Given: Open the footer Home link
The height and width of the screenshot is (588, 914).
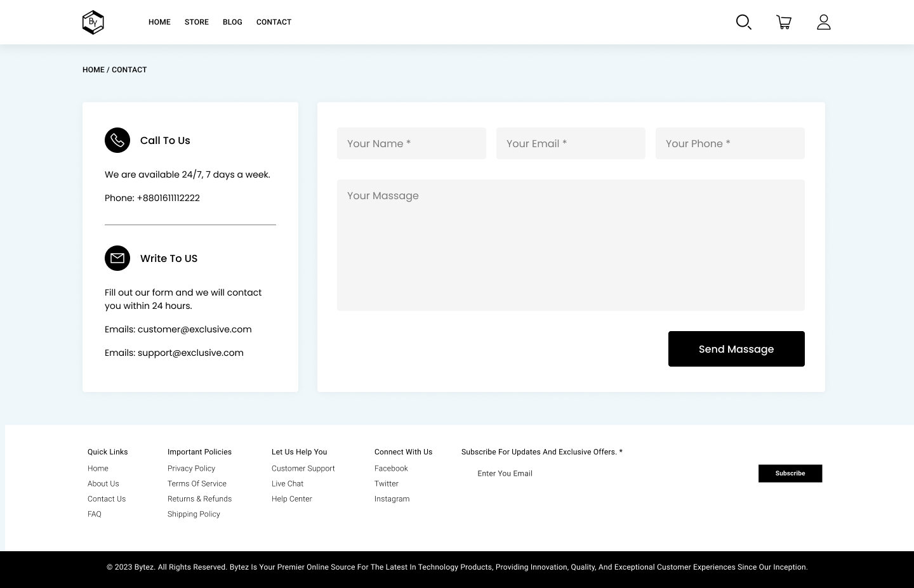Looking at the screenshot, I should (98, 469).
